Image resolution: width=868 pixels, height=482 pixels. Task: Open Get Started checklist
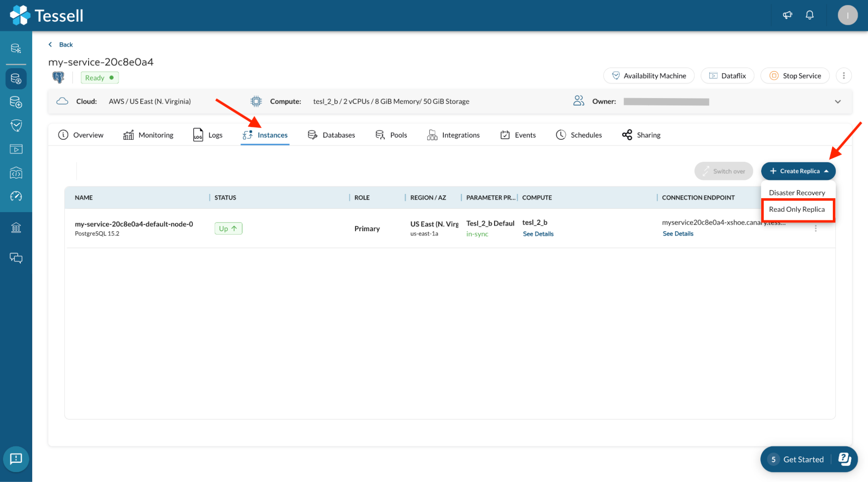803,459
